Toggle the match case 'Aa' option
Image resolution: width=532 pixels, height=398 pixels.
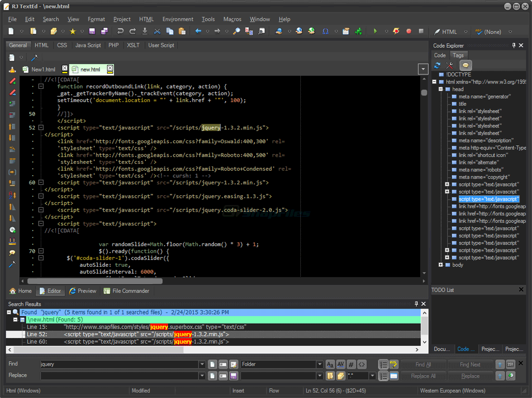pyautogui.click(x=330, y=365)
